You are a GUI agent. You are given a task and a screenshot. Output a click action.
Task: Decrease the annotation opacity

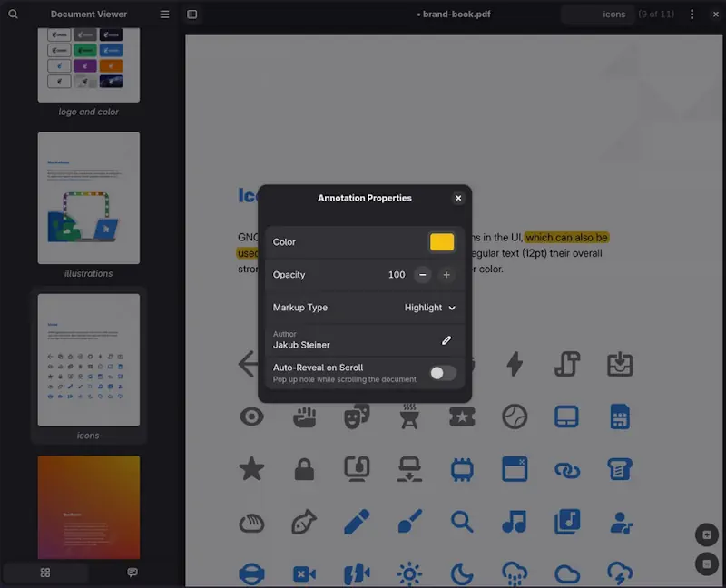point(422,275)
